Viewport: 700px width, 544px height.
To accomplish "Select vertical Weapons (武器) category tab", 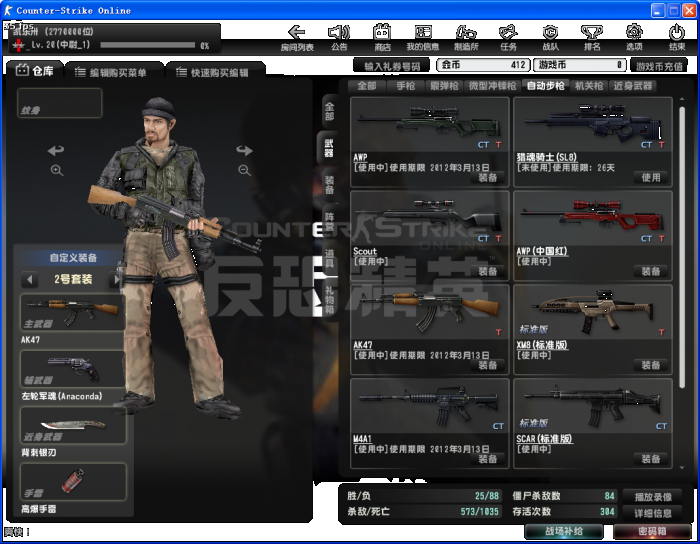I will tap(329, 148).
